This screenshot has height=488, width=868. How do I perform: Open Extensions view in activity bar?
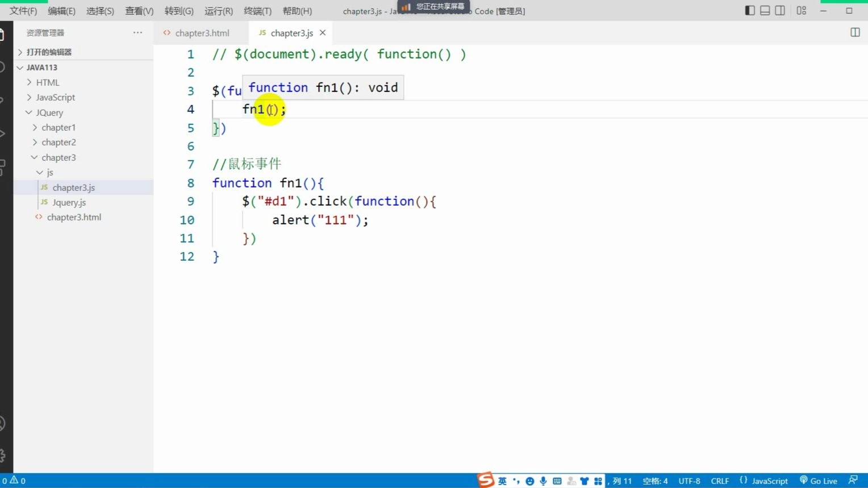pos(2,167)
